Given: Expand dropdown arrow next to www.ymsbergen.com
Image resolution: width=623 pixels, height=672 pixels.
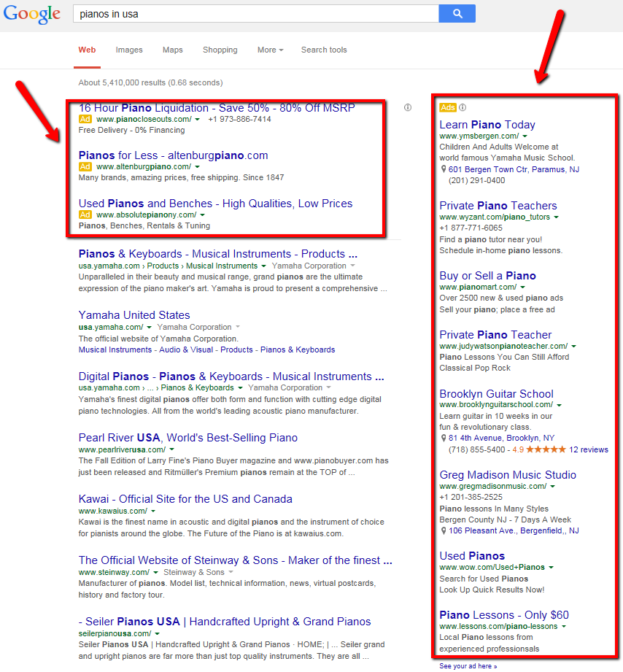Looking at the screenshot, I should click(525, 136).
